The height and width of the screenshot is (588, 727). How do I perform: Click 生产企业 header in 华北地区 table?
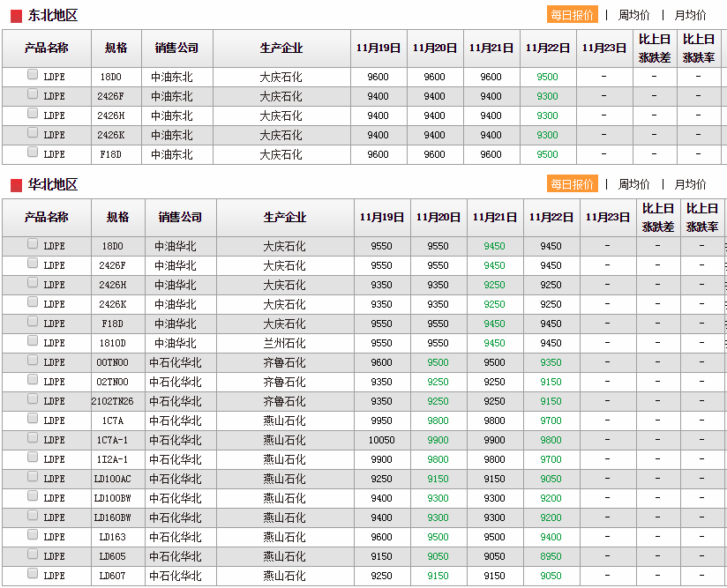[x=285, y=218]
